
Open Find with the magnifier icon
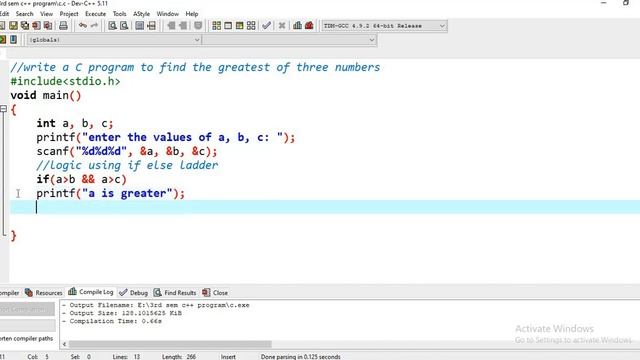(112, 26)
